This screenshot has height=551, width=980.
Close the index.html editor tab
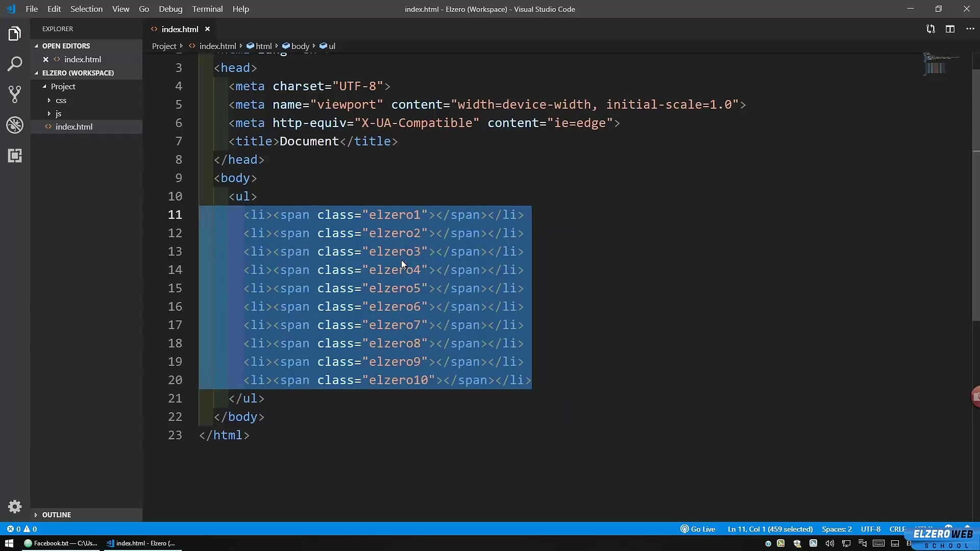click(207, 29)
